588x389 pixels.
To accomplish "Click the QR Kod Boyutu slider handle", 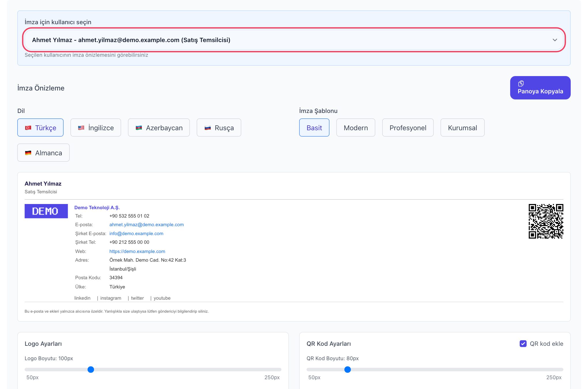I will tap(348, 370).
